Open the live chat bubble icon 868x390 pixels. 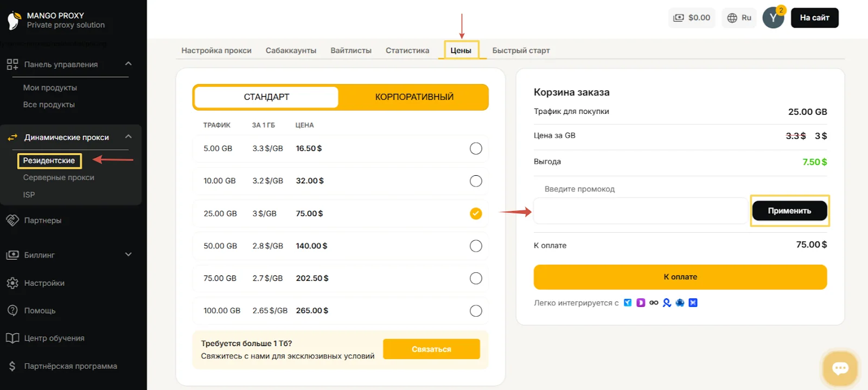coord(840,369)
